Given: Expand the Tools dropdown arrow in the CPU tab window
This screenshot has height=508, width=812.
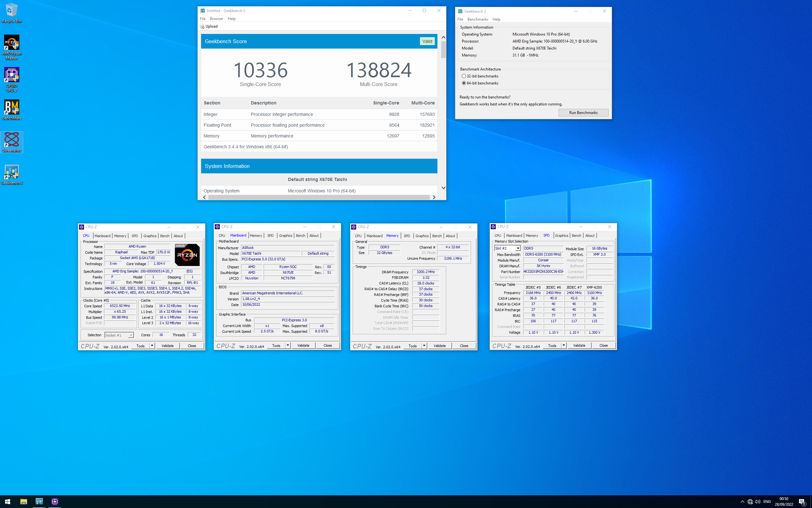Looking at the screenshot, I should [152, 346].
